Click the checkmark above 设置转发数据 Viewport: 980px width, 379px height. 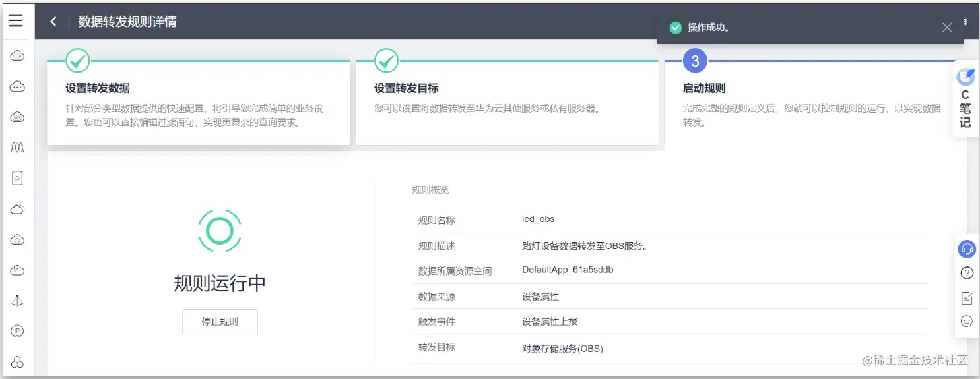[77, 61]
